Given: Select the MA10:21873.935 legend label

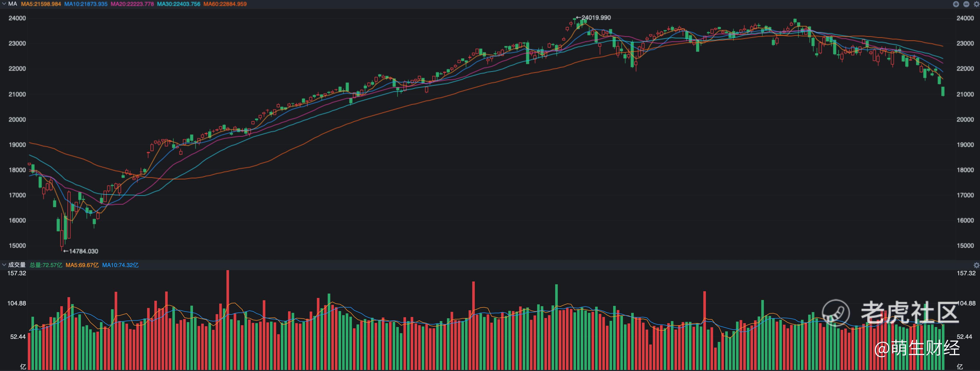Looking at the screenshot, I should [x=86, y=4].
